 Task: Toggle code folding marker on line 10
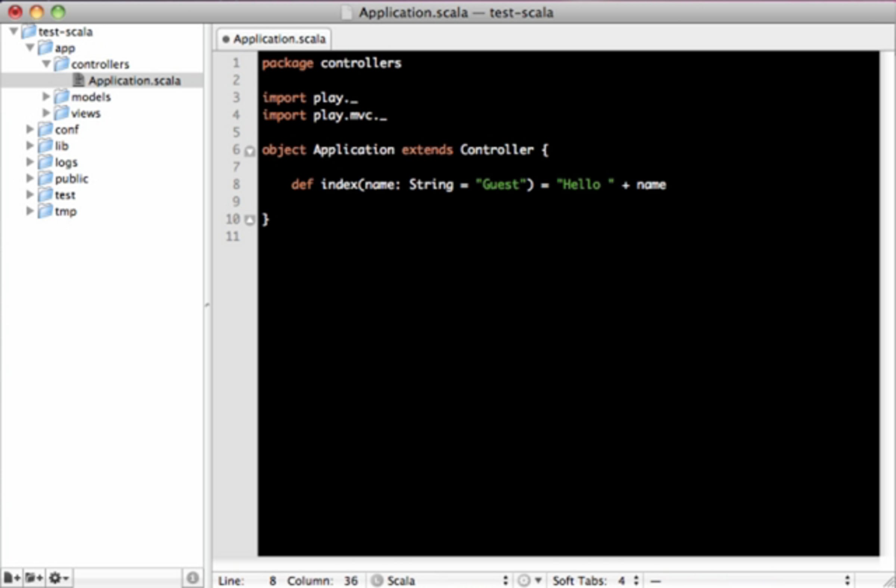(249, 220)
